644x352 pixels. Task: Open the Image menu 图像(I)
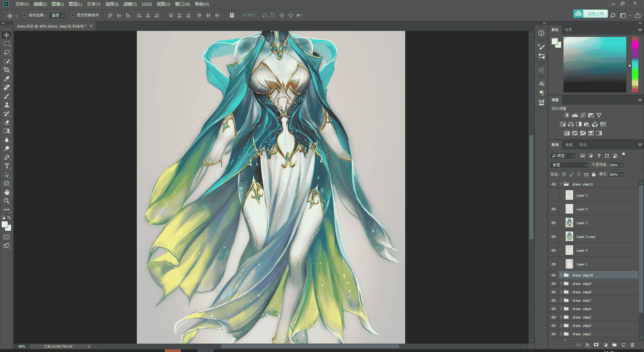(x=58, y=4)
